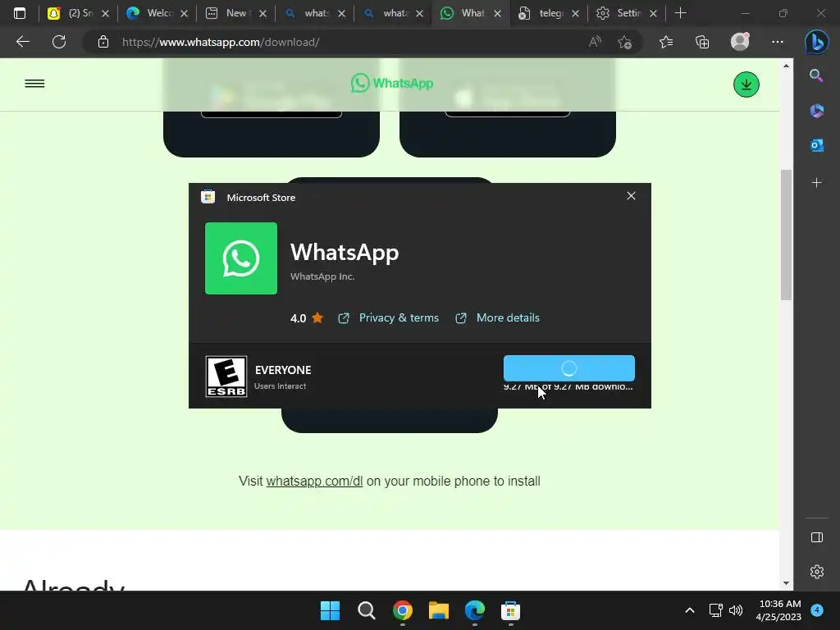Click the 4.0 star rating
This screenshot has width=840, height=630.
pos(307,318)
